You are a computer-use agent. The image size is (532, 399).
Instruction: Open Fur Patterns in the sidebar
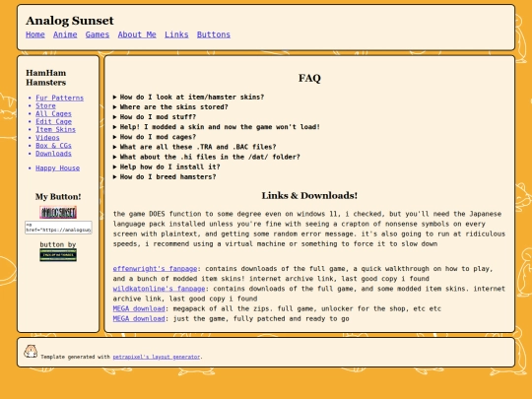click(60, 99)
